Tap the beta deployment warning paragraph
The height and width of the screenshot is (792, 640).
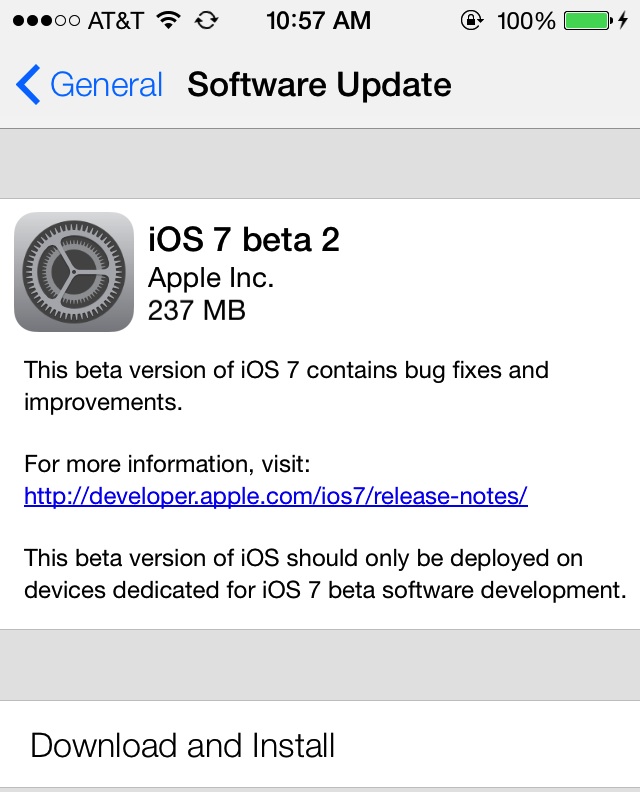tap(325, 574)
